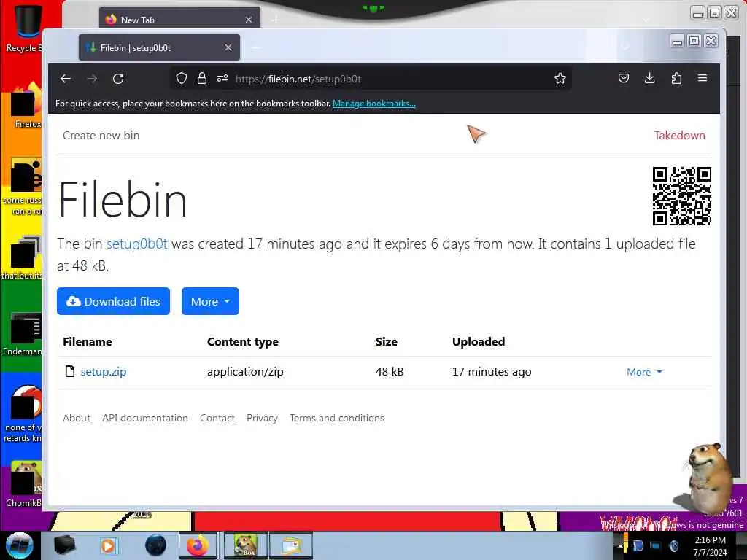
Task: Bookmark this page with the star icon
Action: click(x=560, y=78)
